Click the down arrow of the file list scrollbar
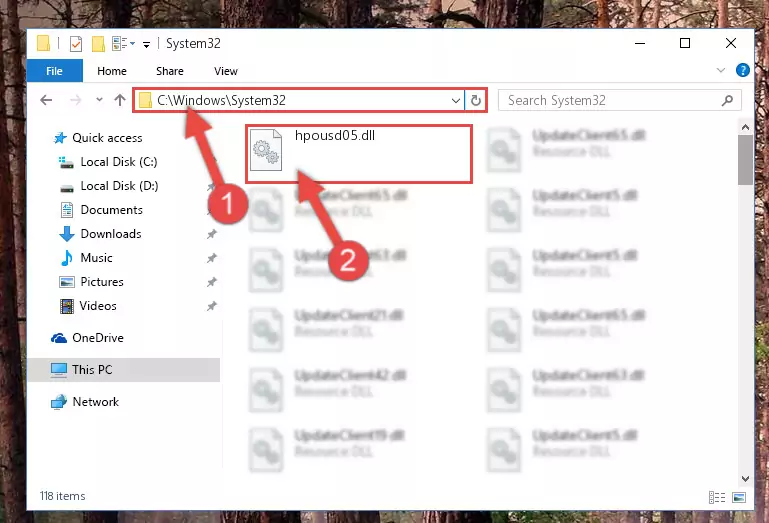Screen dimensions: 769x523 pyautogui.click(x=745, y=478)
